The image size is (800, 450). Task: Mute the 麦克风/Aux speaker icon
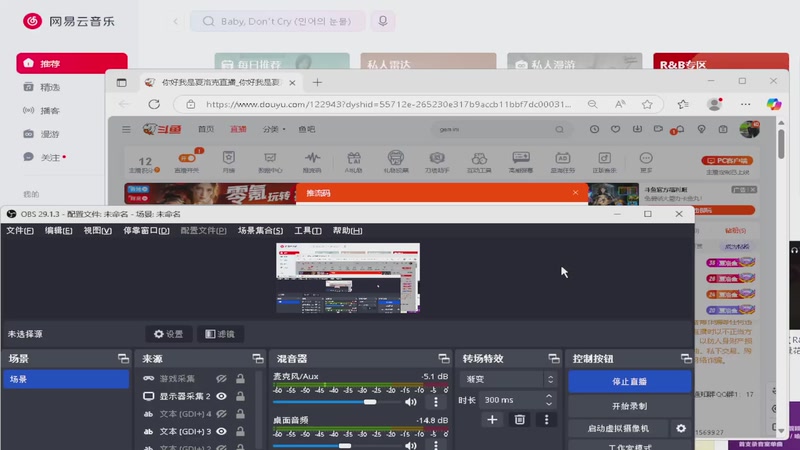pyautogui.click(x=411, y=402)
